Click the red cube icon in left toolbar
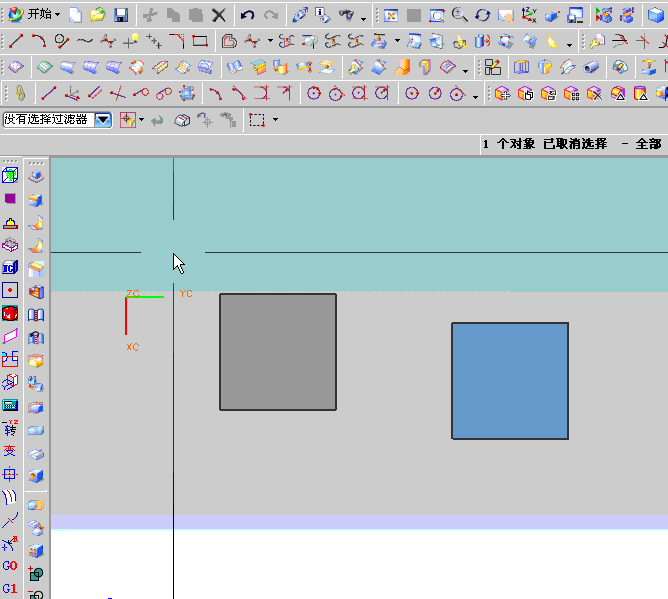The image size is (668, 599). click(x=10, y=313)
